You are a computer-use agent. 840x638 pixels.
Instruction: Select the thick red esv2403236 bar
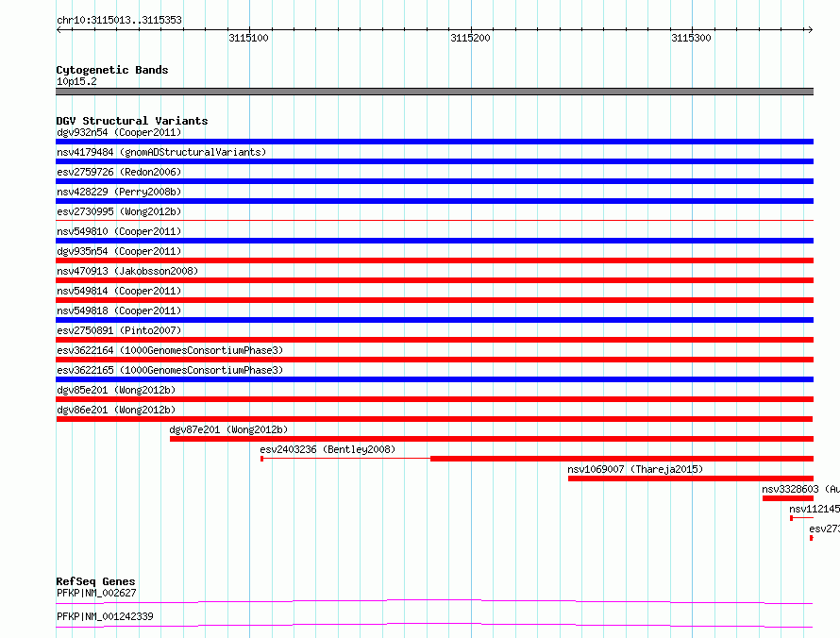click(622, 459)
